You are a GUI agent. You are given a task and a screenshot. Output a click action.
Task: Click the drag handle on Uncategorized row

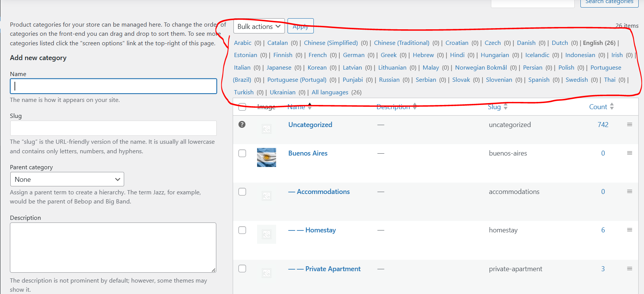pyautogui.click(x=630, y=124)
